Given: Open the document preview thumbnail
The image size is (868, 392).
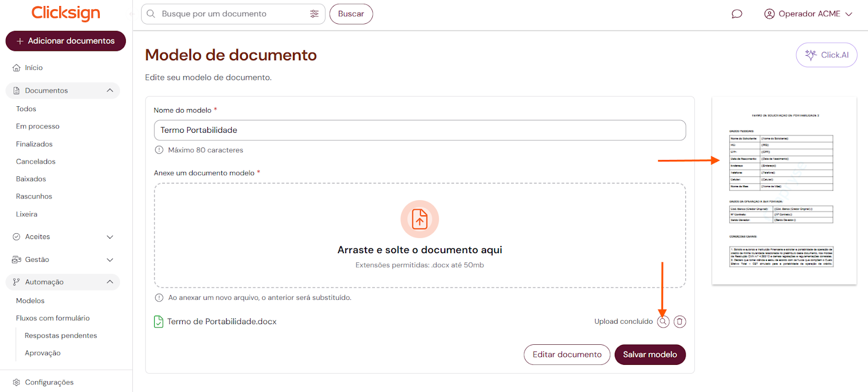Looking at the screenshot, I should (784, 190).
